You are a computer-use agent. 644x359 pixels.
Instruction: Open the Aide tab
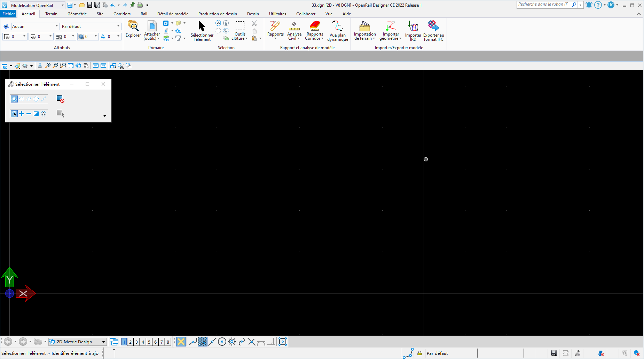(347, 14)
